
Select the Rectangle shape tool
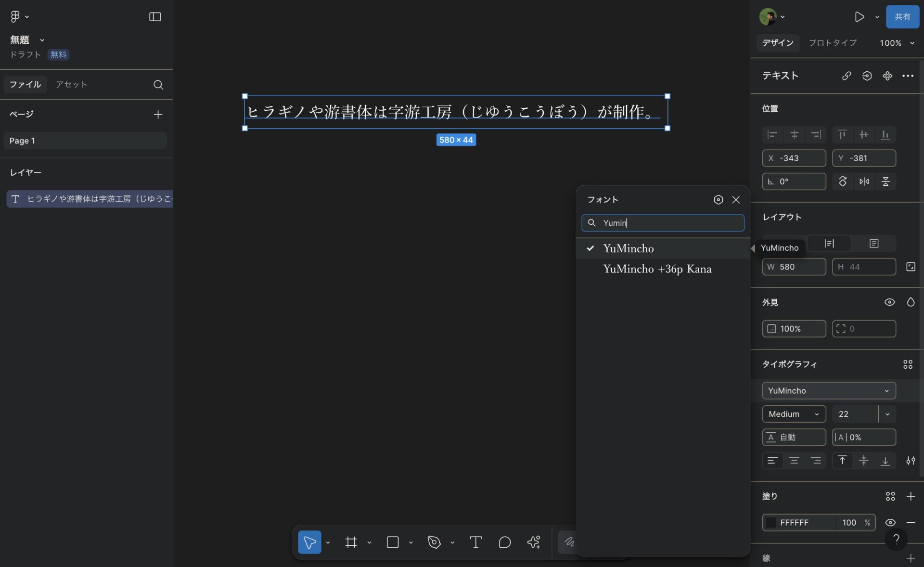393,542
